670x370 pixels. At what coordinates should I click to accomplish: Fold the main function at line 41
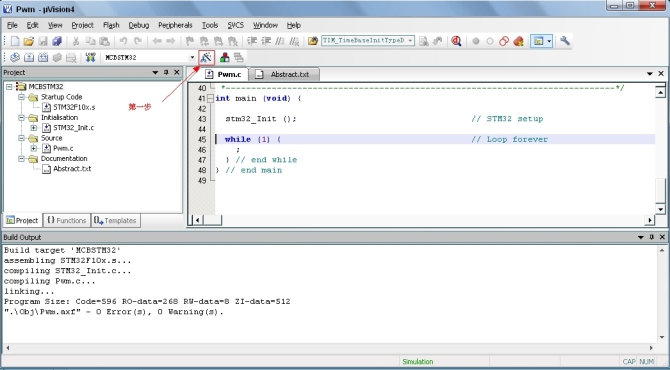[x=210, y=98]
